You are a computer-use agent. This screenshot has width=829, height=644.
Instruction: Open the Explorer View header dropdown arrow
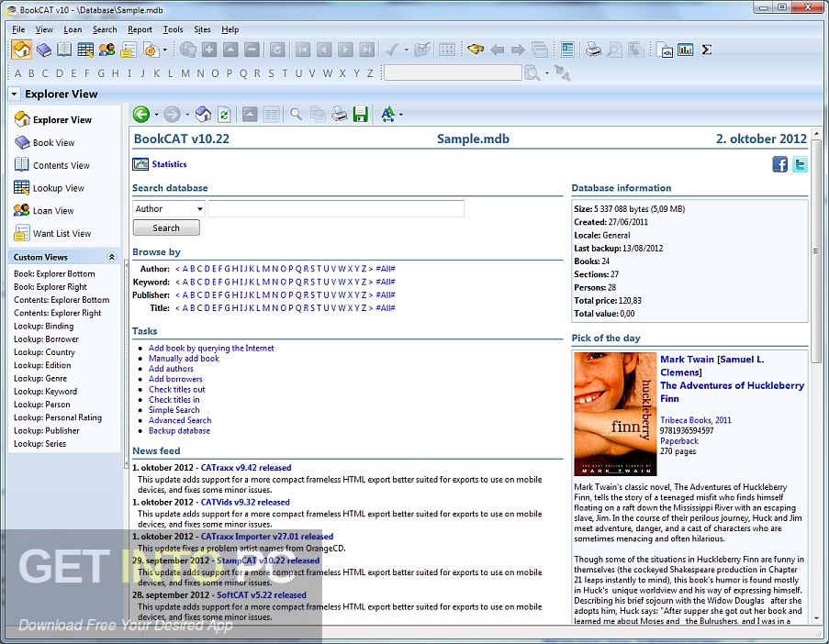pyautogui.click(x=15, y=94)
